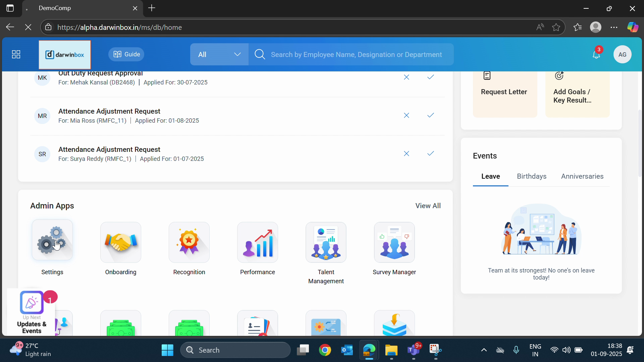Approve Mehak Kansal out duty request
This screenshot has width=644, height=362.
tap(431, 77)
